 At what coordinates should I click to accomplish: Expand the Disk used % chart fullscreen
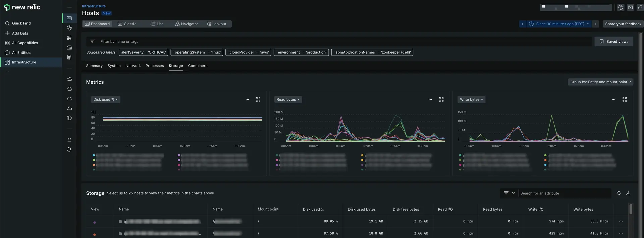(x=258, y=100)
